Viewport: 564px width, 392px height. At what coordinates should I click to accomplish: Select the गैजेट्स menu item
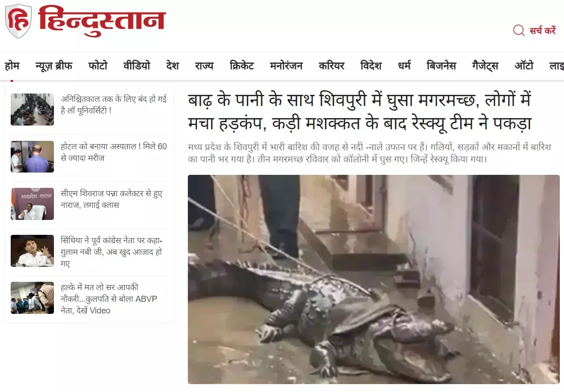coord(485,66)
